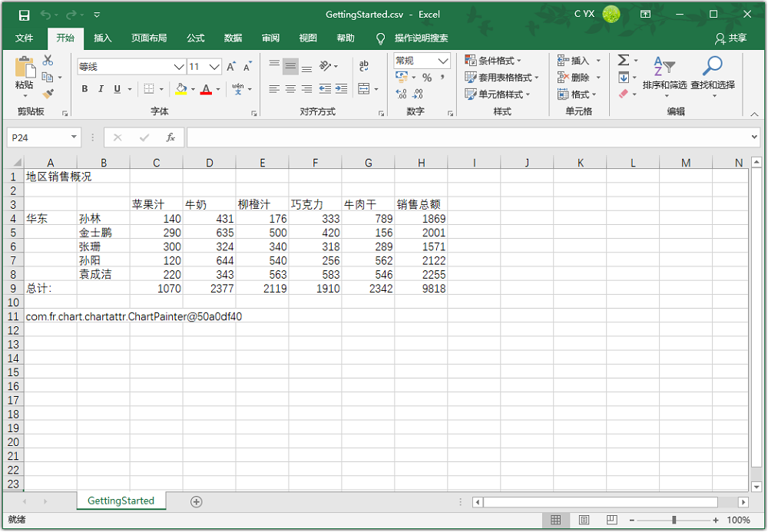The image size is (768, 532).
Task: Click the Format Painter brush icon
Action: (x=48, y=94)
